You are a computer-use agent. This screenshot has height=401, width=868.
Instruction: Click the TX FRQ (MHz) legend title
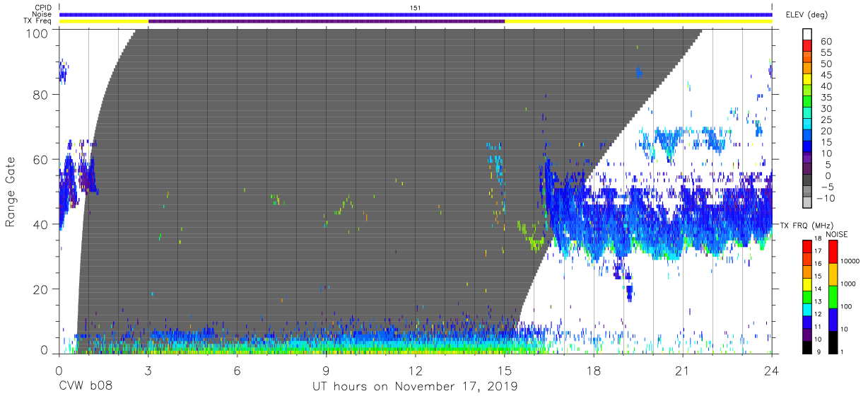coord(807,225)
